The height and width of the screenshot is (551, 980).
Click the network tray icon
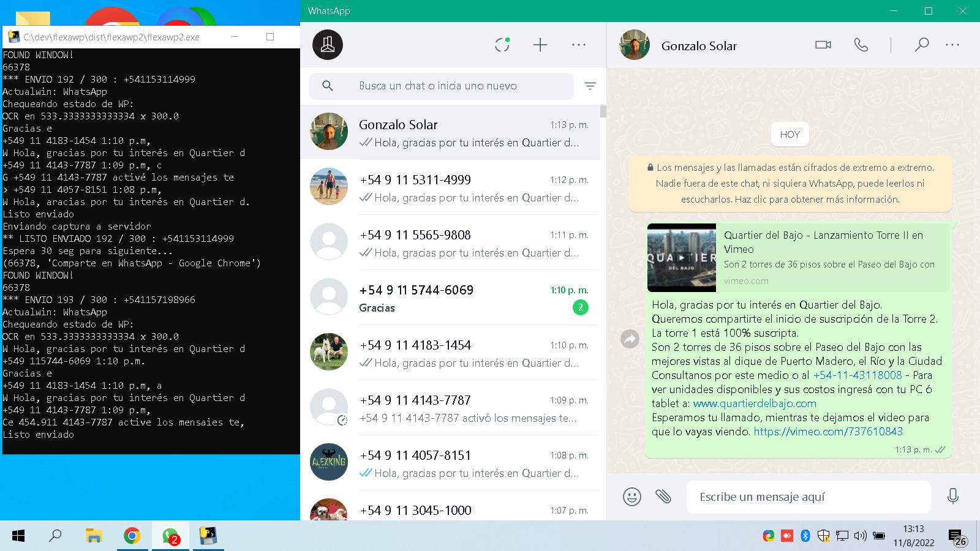point(842,536)
